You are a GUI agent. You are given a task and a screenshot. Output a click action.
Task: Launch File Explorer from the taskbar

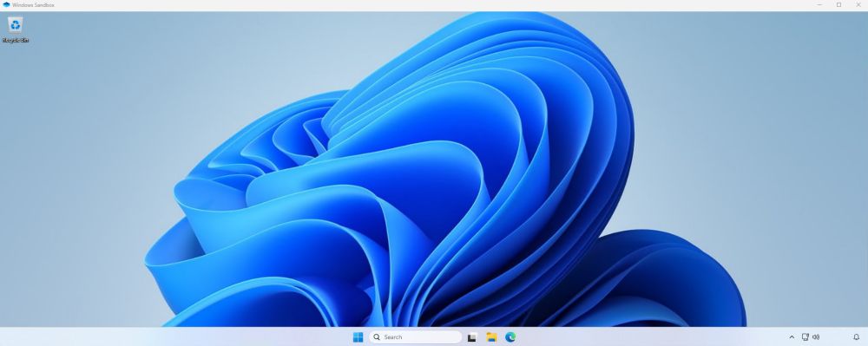click(491, 337)
